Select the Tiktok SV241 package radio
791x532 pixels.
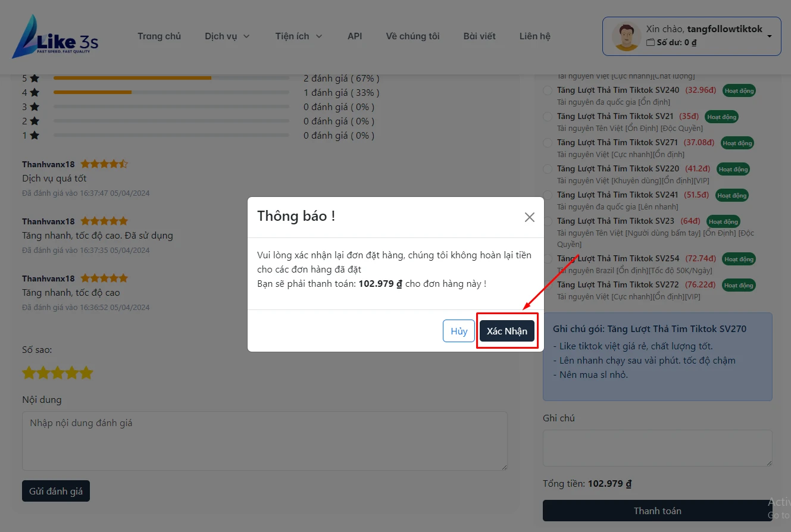coord(548,196)
